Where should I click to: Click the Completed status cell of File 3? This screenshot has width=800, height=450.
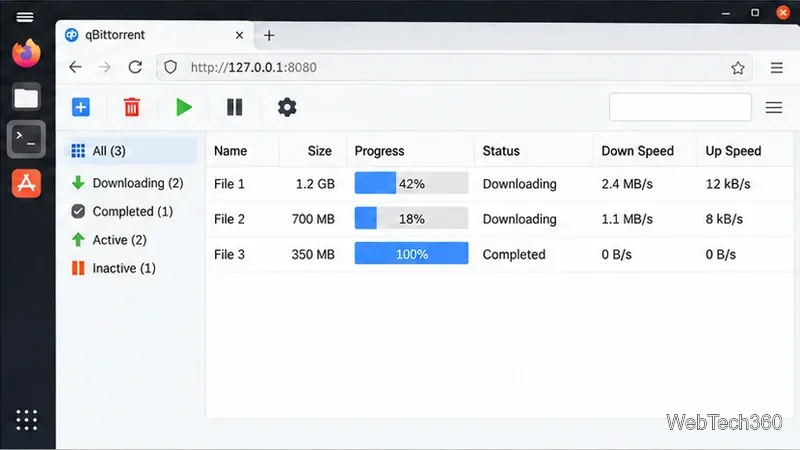(514, 254)
